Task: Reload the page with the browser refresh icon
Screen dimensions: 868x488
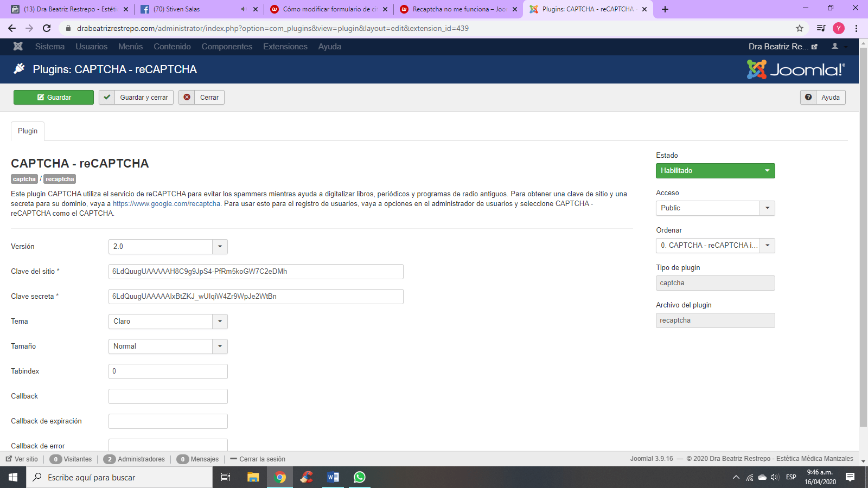Action: (47, 28)
